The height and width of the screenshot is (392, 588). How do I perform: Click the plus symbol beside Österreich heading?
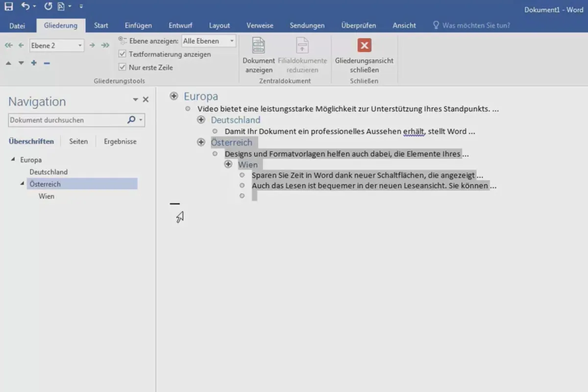[201, 142]
